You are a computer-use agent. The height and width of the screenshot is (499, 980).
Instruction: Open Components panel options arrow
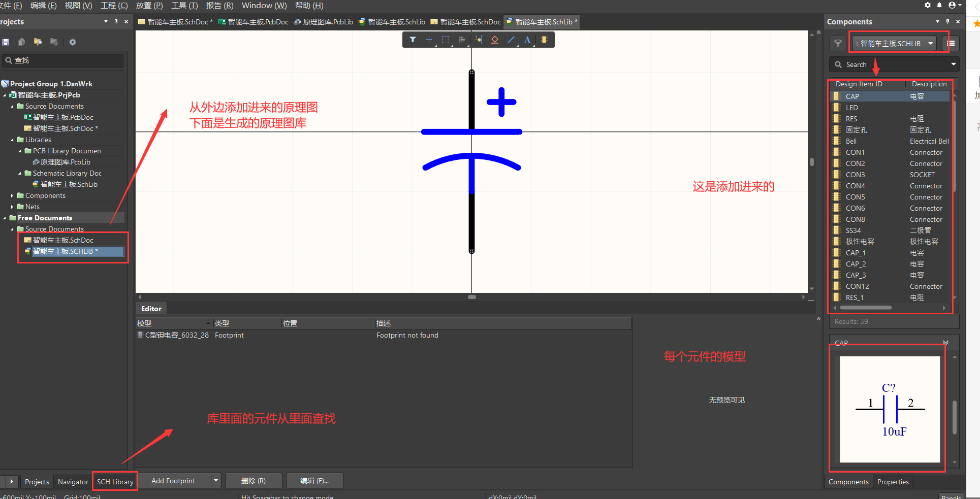click(937, 21)
